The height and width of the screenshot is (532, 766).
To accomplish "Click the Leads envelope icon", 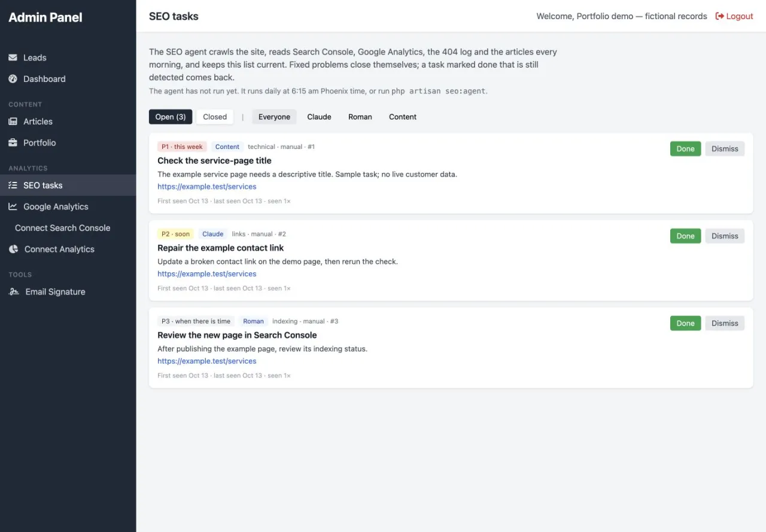I will point(13,57).
